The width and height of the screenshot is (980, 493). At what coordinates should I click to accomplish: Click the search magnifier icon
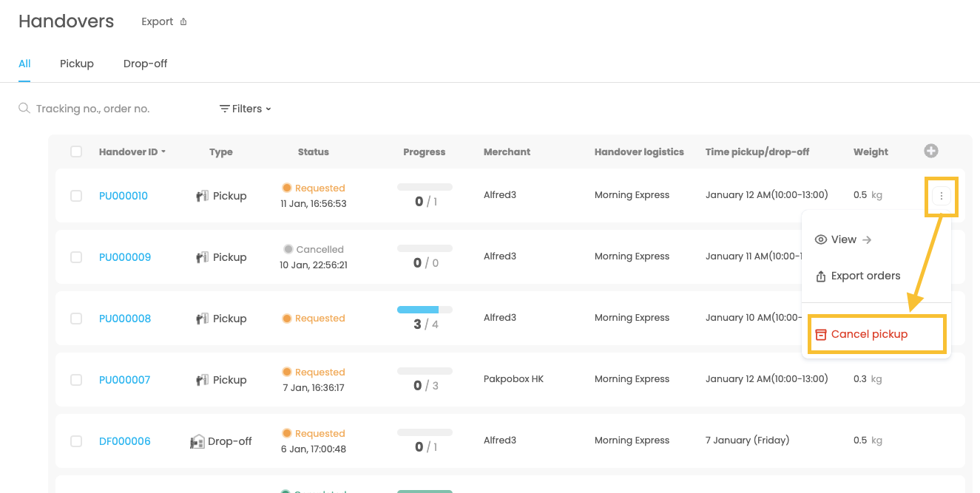(24, 109)
